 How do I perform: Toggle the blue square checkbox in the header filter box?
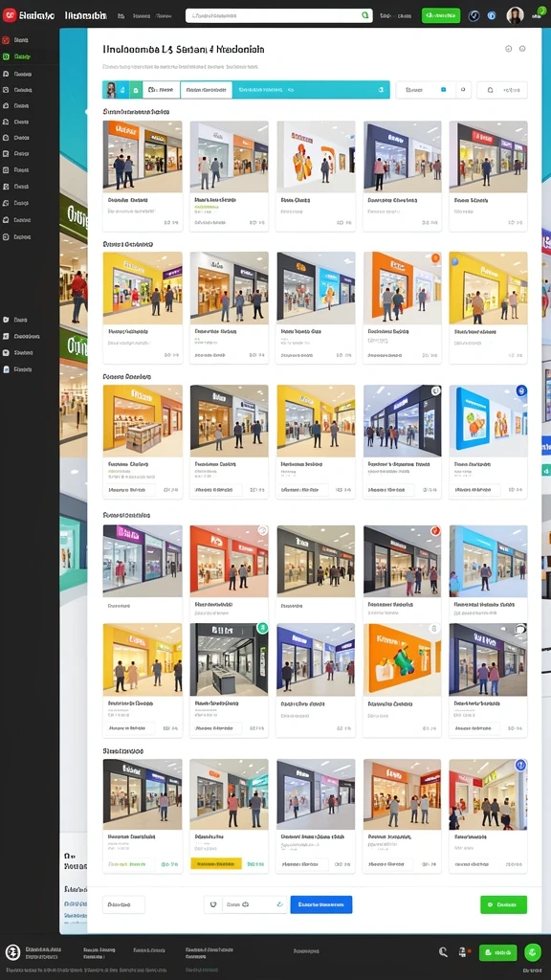coord(444,90)
